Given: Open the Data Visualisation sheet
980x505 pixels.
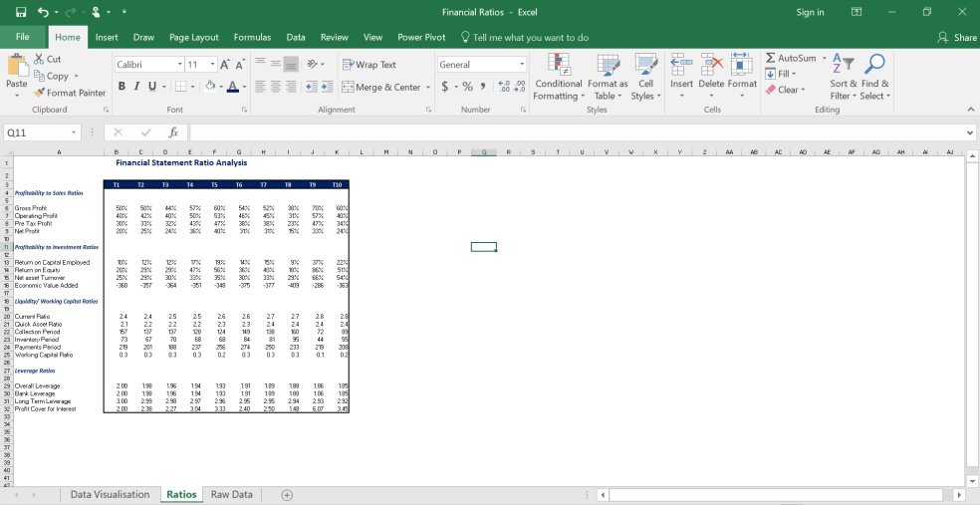Looking at the screenshot, I should point(110,494).
